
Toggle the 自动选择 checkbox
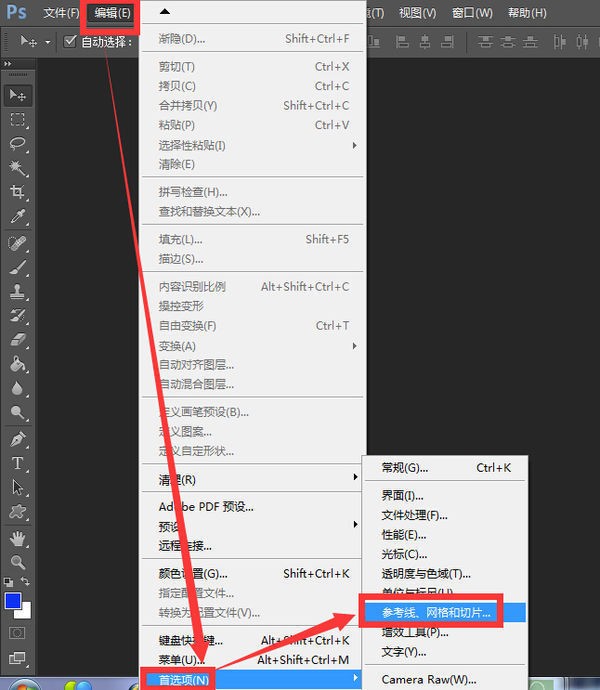click(70, 42)
